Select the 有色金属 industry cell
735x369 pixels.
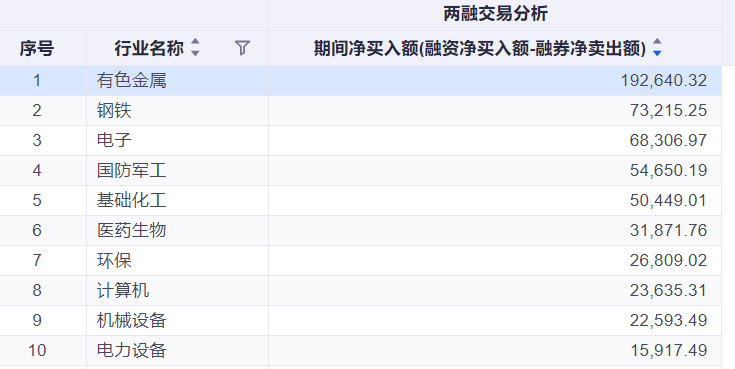(178, 81)
